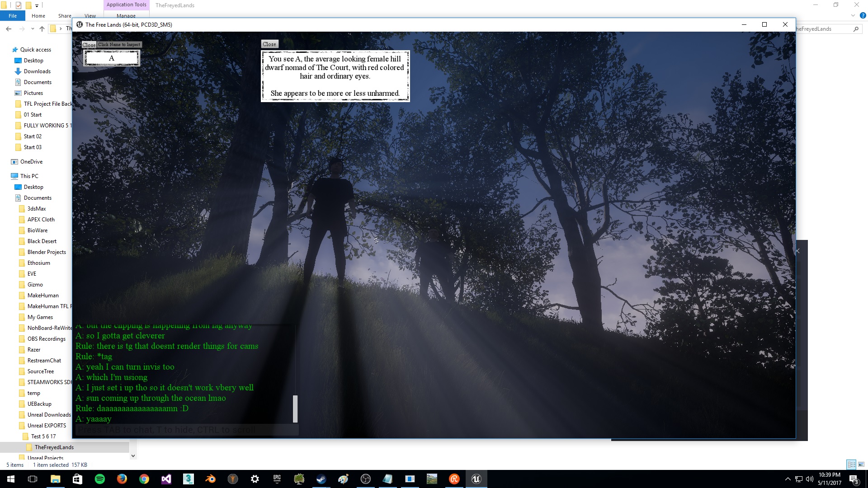Open Downloads under Quick access
This screenshot has width=868, height=488.
37,71
